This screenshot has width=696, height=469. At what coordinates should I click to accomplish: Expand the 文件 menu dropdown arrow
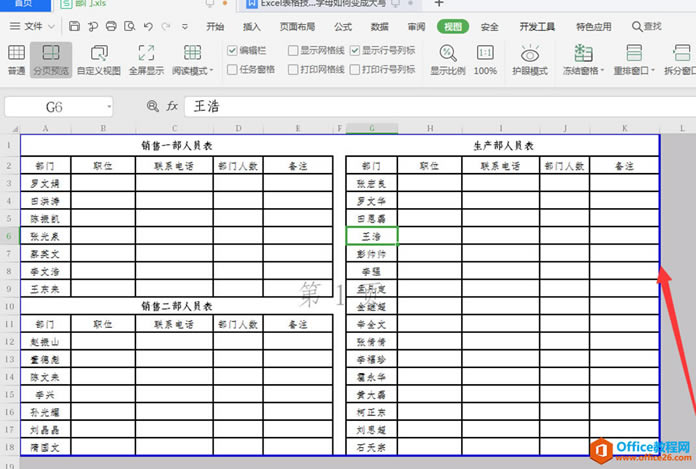click(51, 27)
